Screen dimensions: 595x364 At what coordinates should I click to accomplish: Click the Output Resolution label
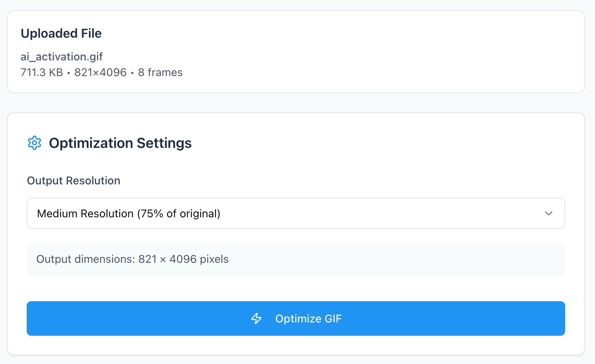[73, 180]
